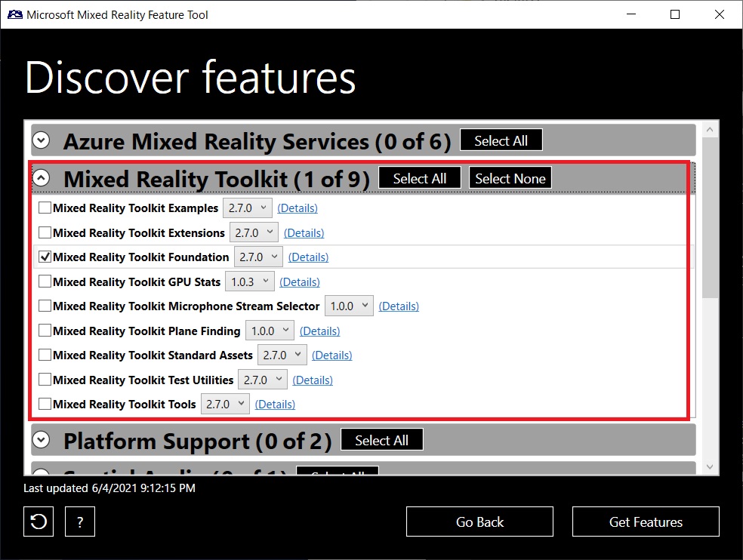Select All for Platform Support
Viewport: 743px width, 560px height.
point(381,440)
